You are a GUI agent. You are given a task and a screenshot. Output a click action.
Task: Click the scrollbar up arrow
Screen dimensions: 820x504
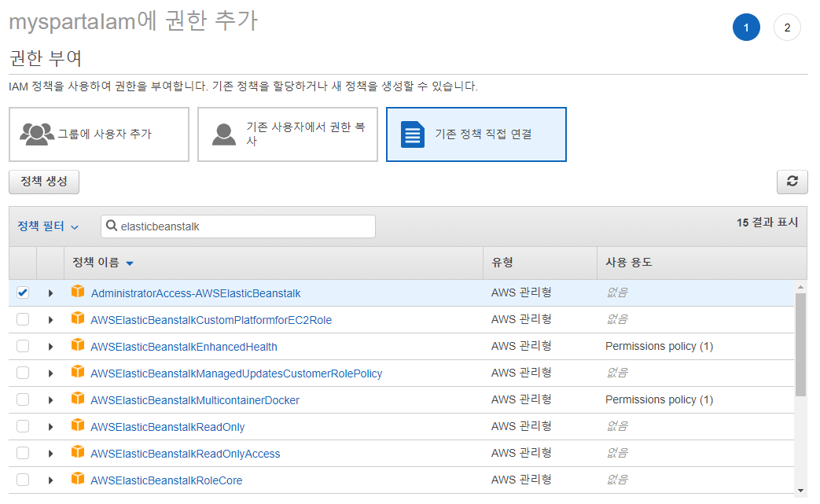800,287
